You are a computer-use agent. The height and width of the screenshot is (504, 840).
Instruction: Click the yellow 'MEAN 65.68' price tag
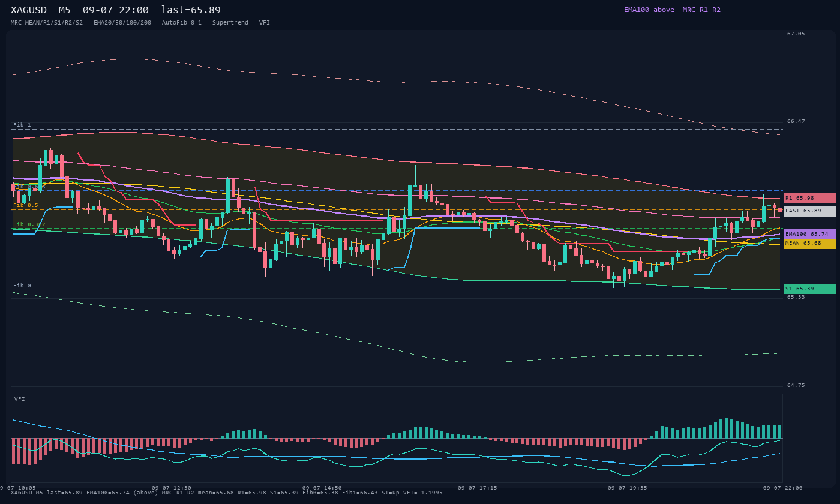click(809, 244)
